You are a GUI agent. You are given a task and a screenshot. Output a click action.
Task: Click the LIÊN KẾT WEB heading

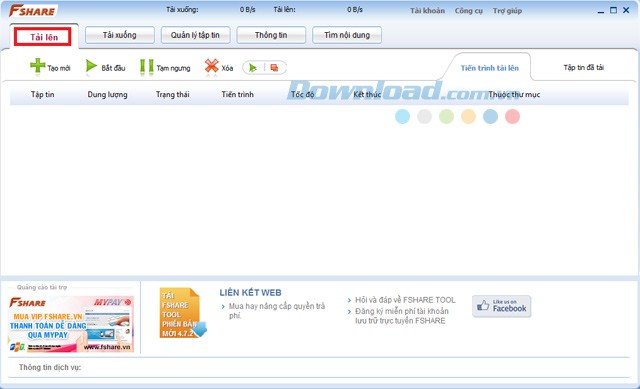[250, 293]
